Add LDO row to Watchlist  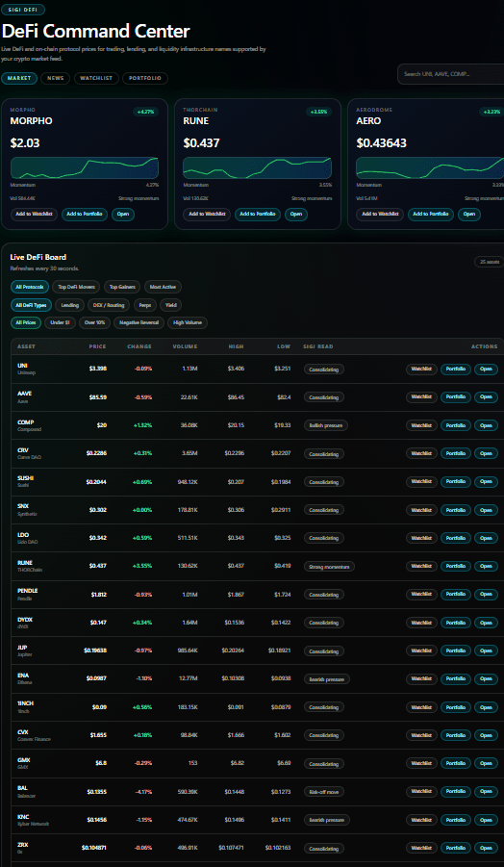(x=421, y=538)
